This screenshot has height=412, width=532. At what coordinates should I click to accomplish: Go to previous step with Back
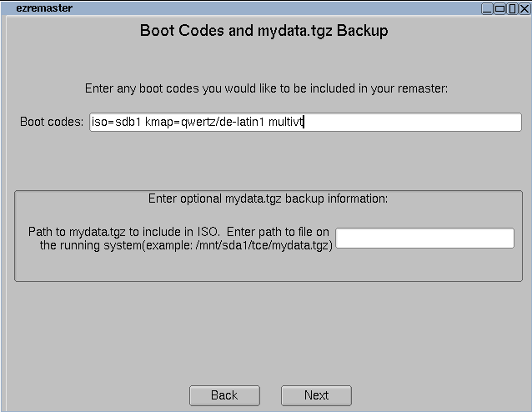click(223, 395)
